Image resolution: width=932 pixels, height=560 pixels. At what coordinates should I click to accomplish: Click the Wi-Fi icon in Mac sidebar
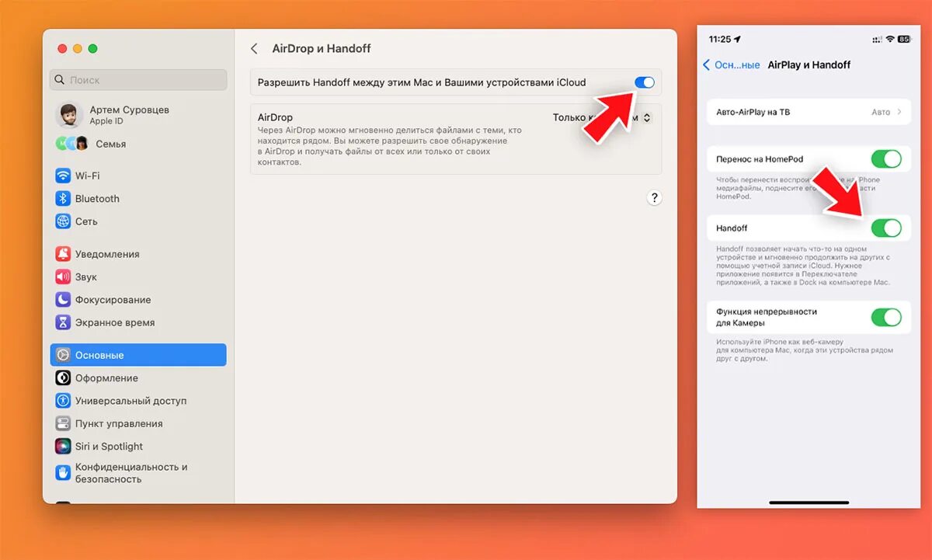tap(63, 176)
